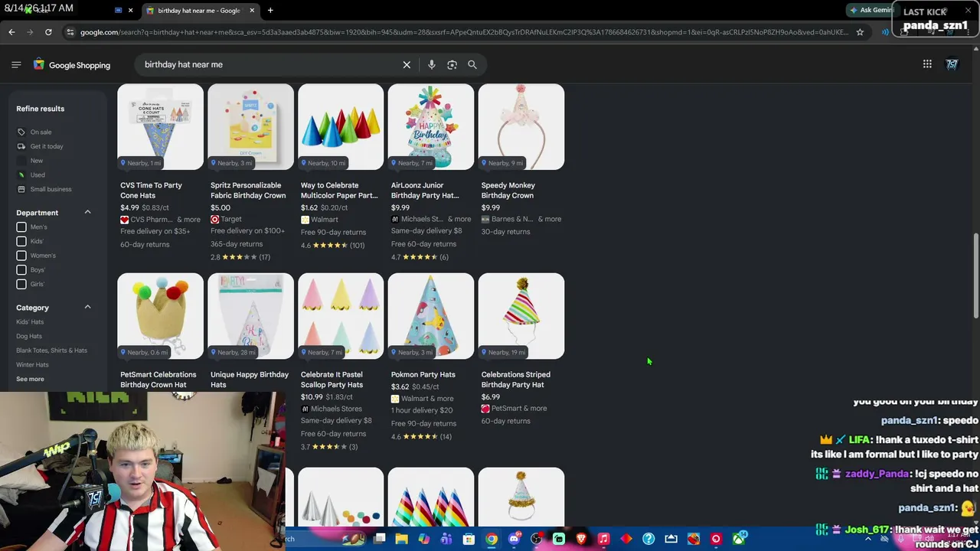980x551 pixels.
Task: Click the browser address bar URL
Action: [464, 32]
